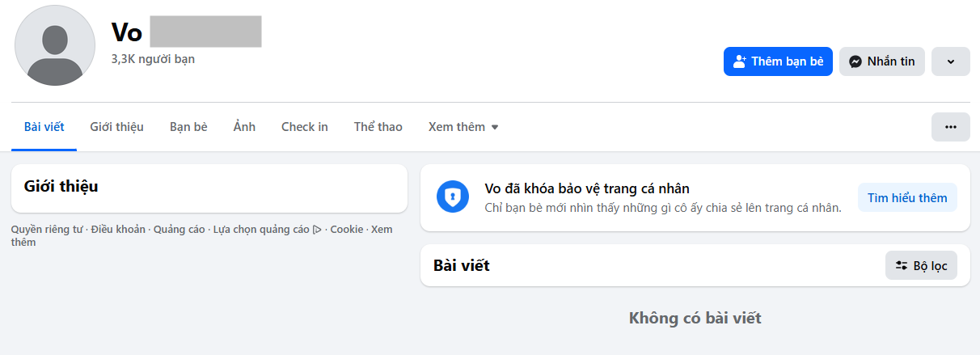Open the Quyền riêng tư footer link
Image resolution: width=980 pixels, height=355 pixels.
point(47,230)
